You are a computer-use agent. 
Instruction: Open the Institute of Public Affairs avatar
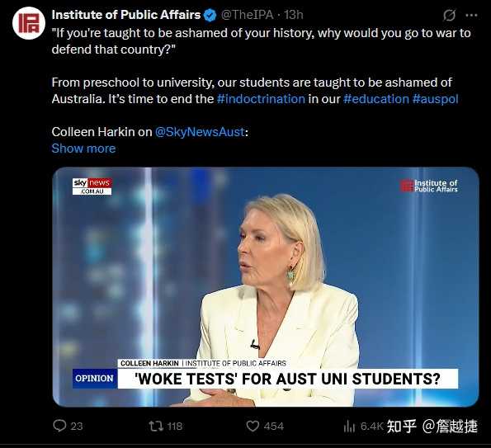pos(29,23)
